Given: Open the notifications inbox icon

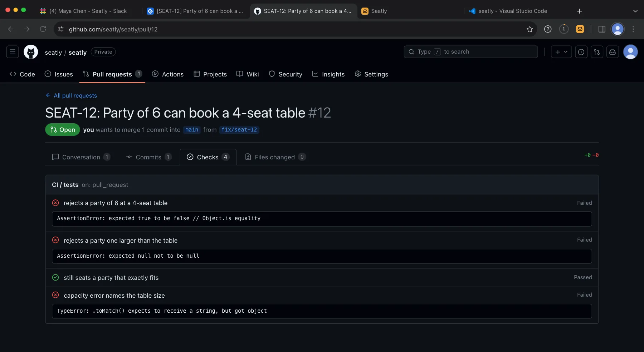Looking at the screenshot, I should [x=613, y=52].
